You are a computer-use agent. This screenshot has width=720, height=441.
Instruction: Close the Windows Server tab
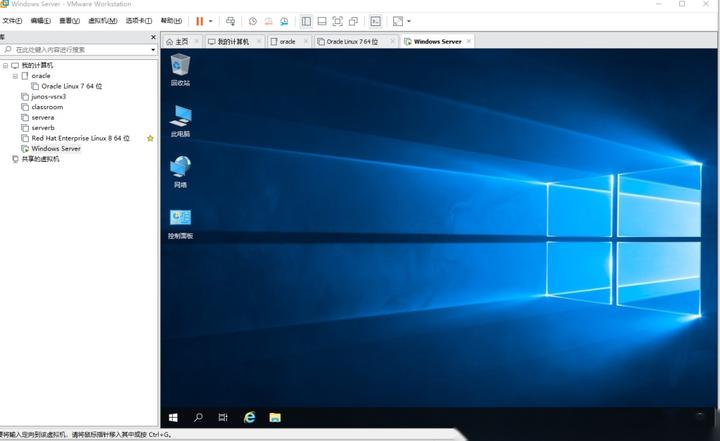(469, 41)
